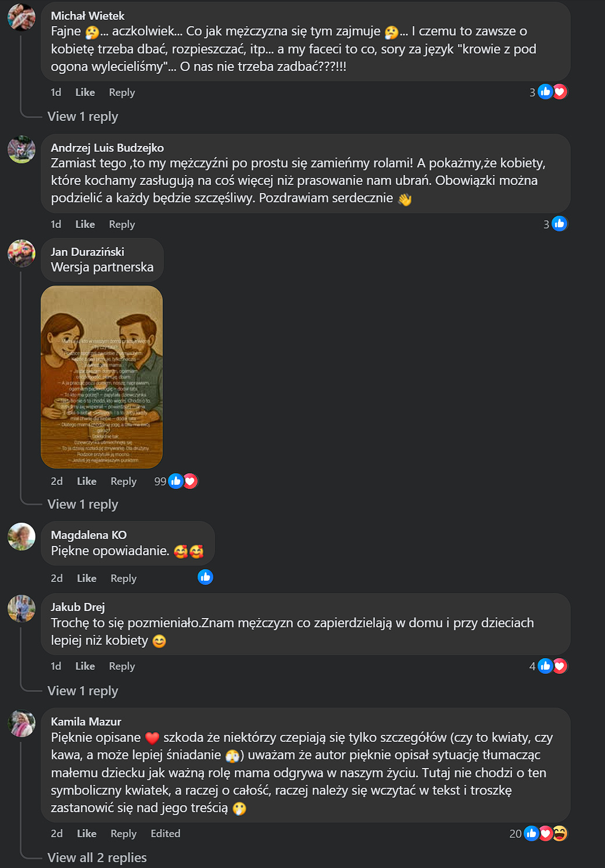Open the image attached by Jan Duraziński
Screen dimensions: 605x868
pyautogui.click(x=102, y=377)
